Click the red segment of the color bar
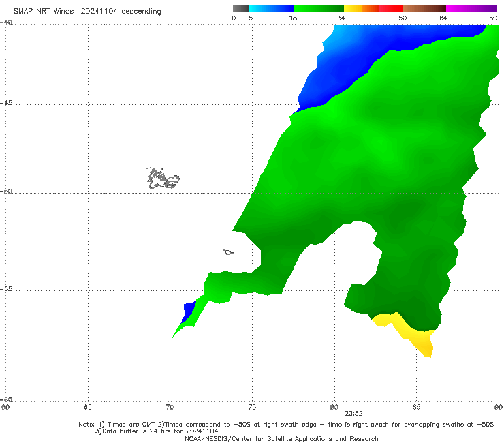Viewport: 504px width, 443px height. [391, 8]
